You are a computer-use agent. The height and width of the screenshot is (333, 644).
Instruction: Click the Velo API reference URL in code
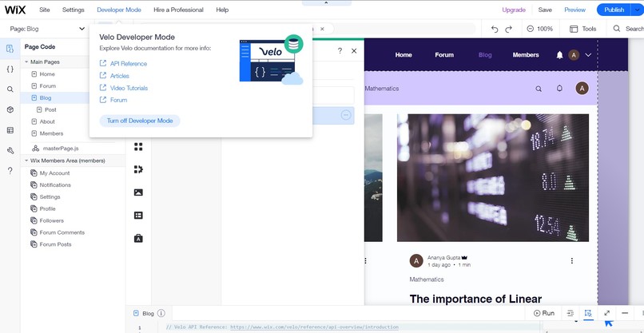(x=314, y=327)
